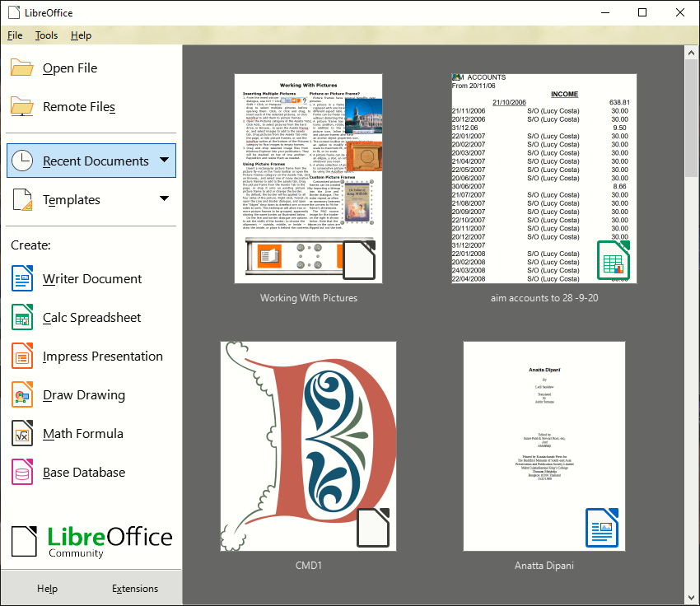Click the Calc Spreadsheet icon

click(21, 318)
